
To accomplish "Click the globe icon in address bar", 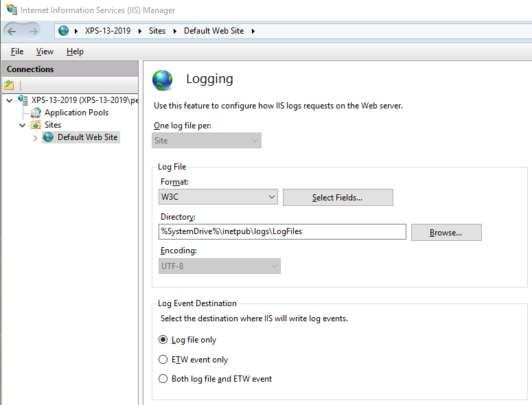I will click(64, 31).
